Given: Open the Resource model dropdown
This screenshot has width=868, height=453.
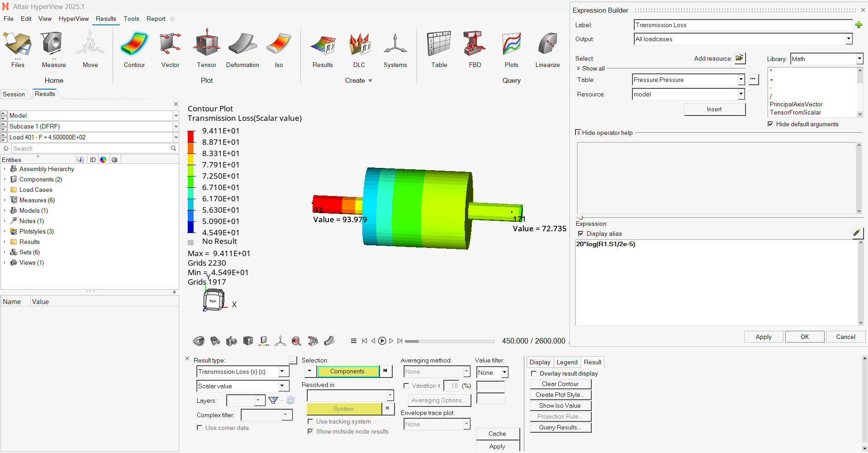Looking at the screenshot, I should (x=741, y=94).
